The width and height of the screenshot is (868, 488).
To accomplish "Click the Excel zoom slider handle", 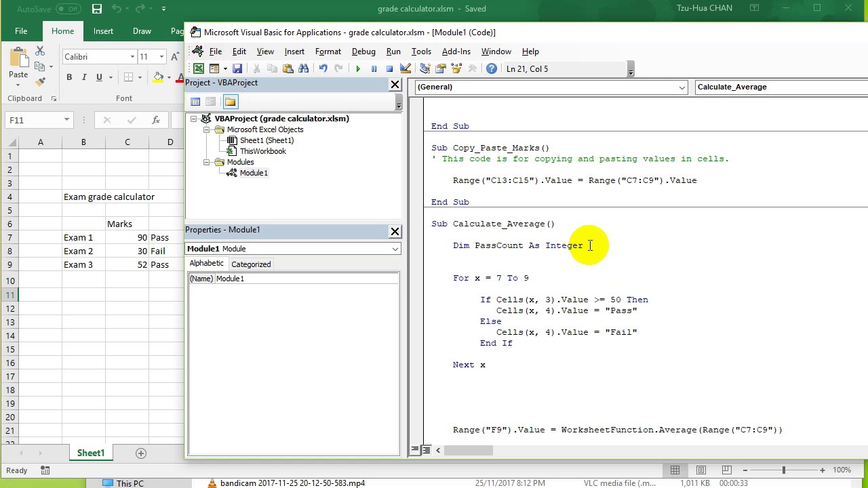I will [783, 470].
